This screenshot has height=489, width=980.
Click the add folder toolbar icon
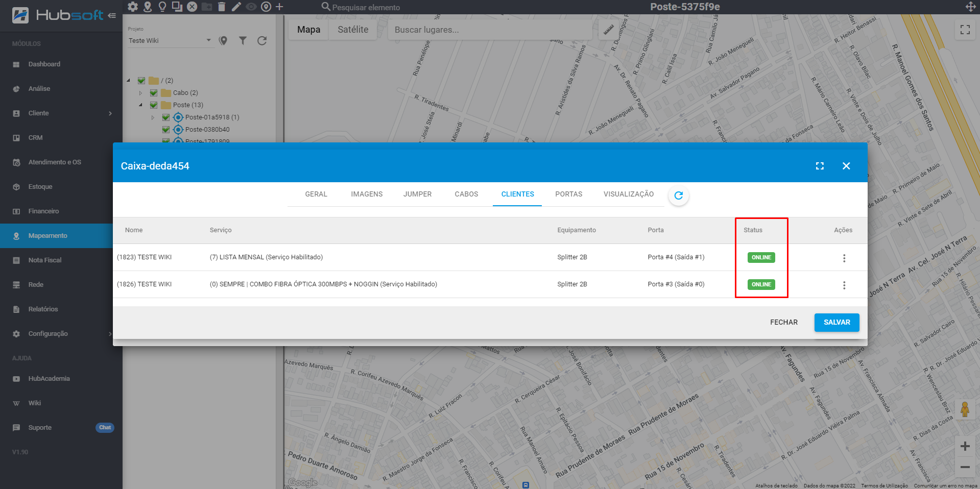point(207,7)
